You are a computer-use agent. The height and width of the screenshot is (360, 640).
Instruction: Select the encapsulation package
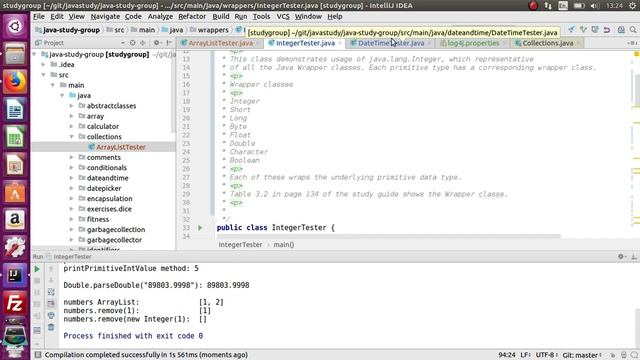[x=109, y=198]
